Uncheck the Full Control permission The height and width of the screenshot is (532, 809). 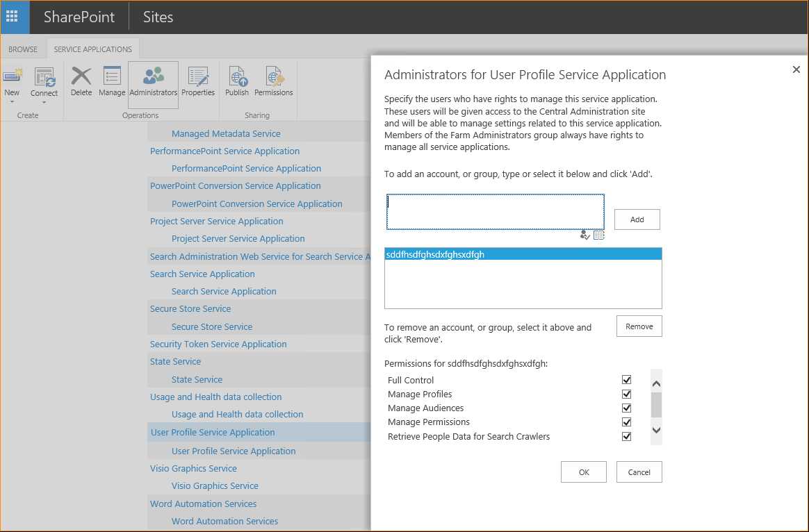point(626,380)
